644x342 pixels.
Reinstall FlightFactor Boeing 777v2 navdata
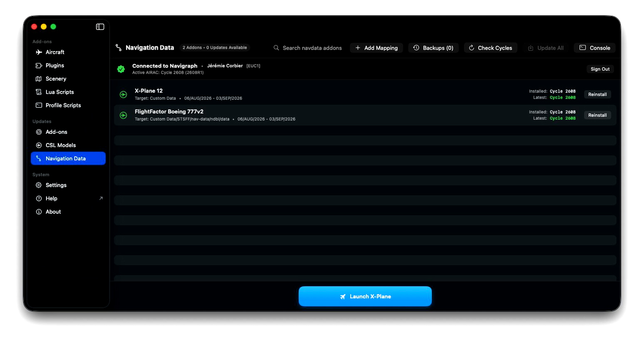(x=598, y=115)
